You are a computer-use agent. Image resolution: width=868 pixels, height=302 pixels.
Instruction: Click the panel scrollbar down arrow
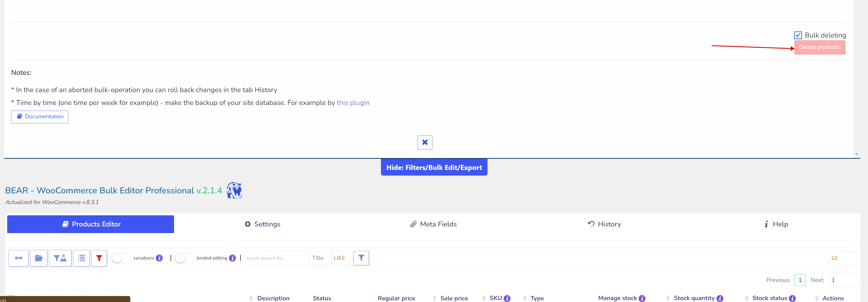pos(857,154)
